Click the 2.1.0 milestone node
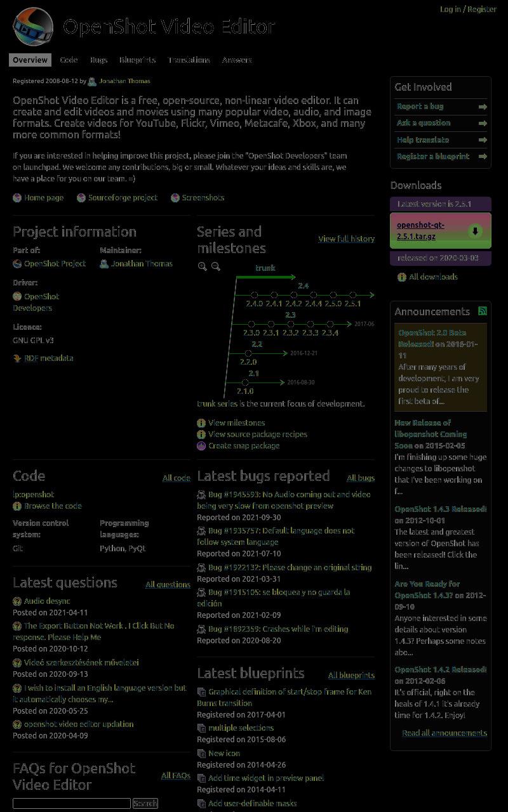Viewport: 508px width, 812px height. click(244, 383)
